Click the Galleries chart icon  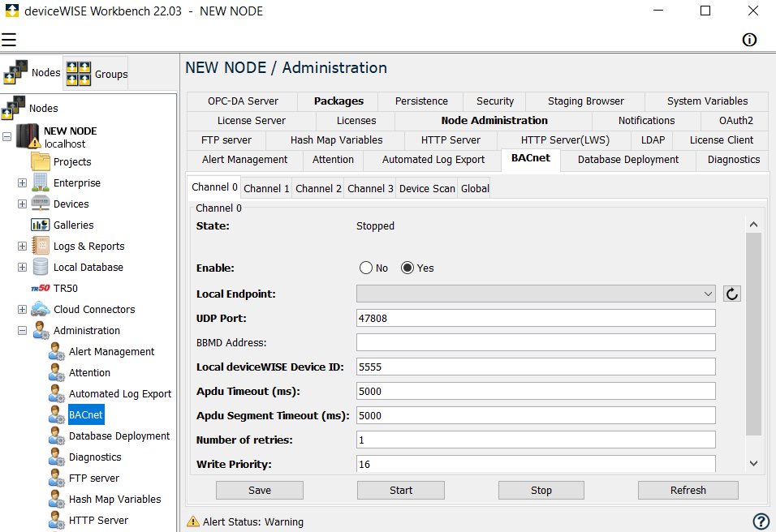click(41, 225)
